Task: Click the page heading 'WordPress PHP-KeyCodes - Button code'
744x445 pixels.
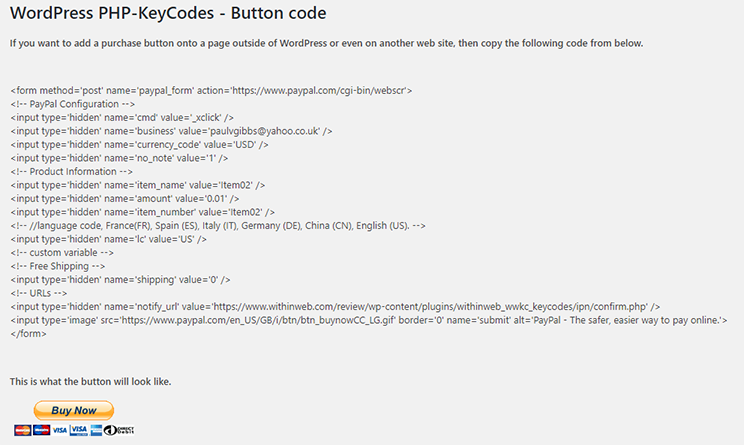Action: (x=168, y=15)
